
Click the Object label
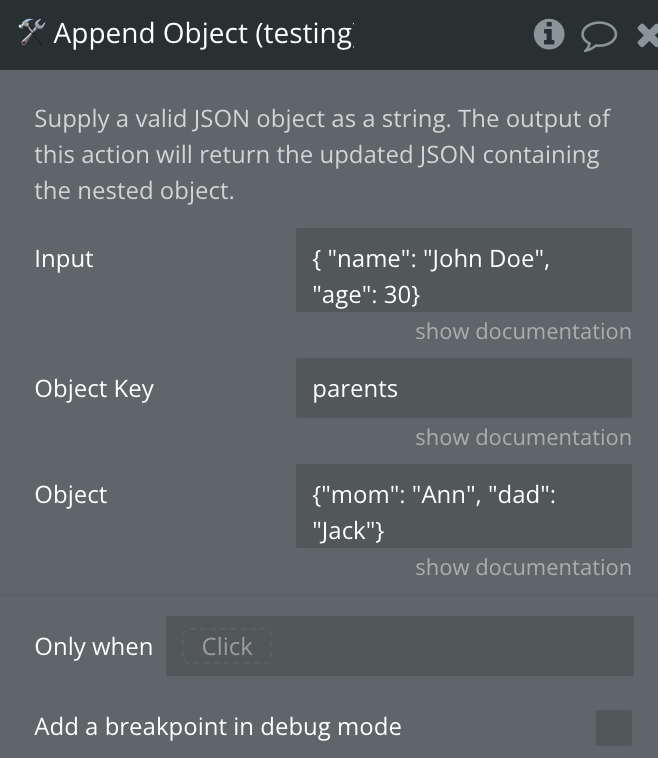pos(71,495)
